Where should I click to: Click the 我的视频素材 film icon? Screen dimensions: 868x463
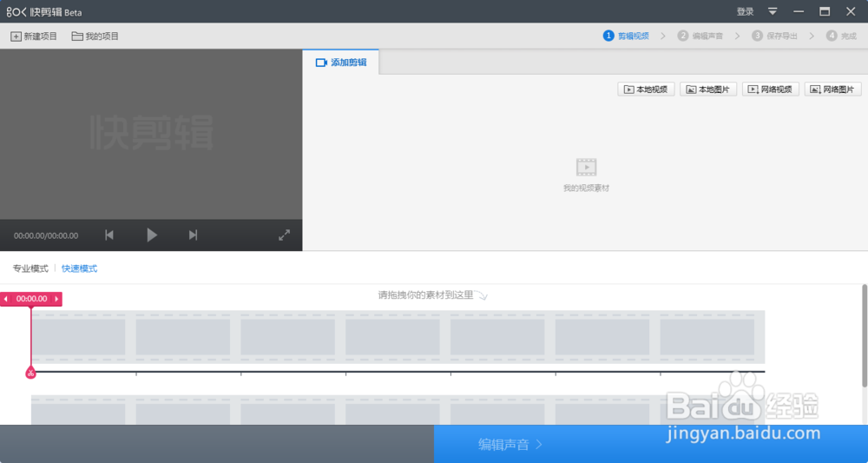click(x=586, y=167)
